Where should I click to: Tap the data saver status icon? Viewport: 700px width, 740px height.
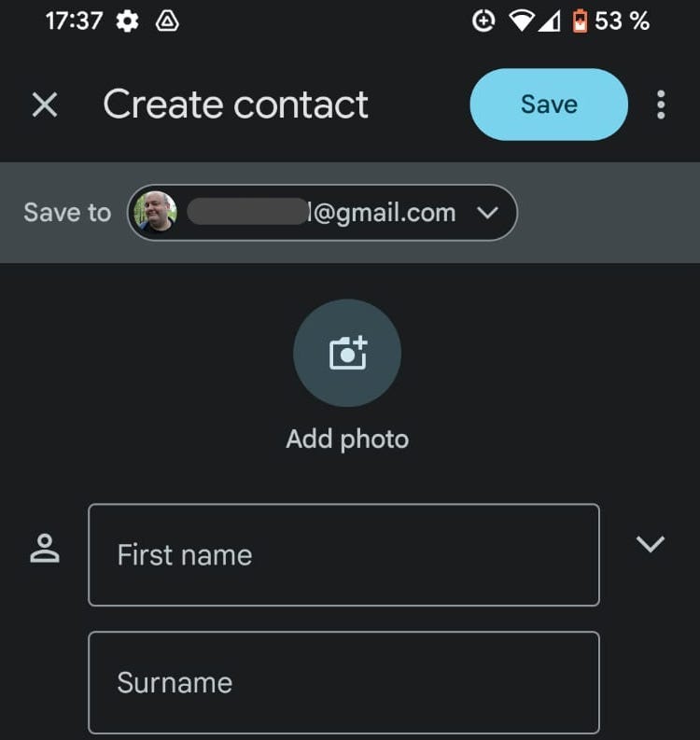[x=483, y=21]
